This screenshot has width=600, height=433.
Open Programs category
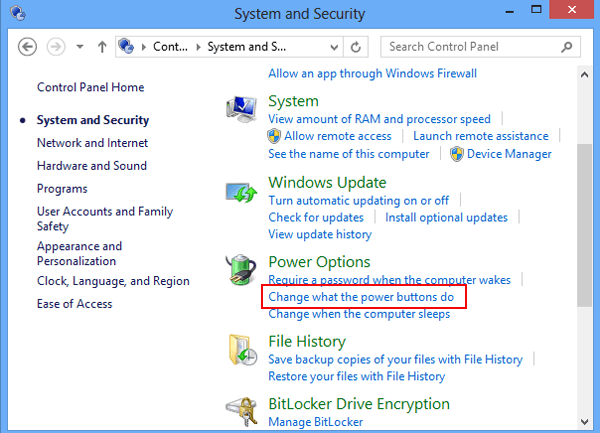62,189
